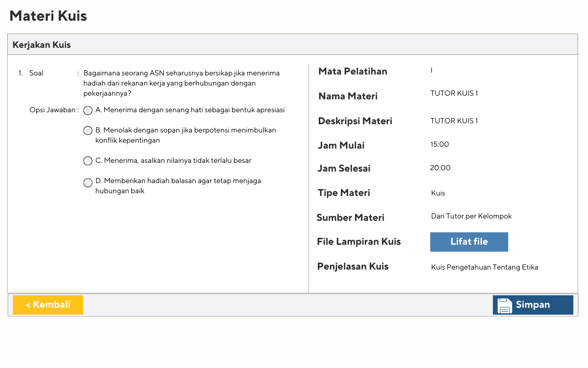The image size is (588, 368).
Task: Click the Materi Kuis page title
Action: click(x=48, y=16)
